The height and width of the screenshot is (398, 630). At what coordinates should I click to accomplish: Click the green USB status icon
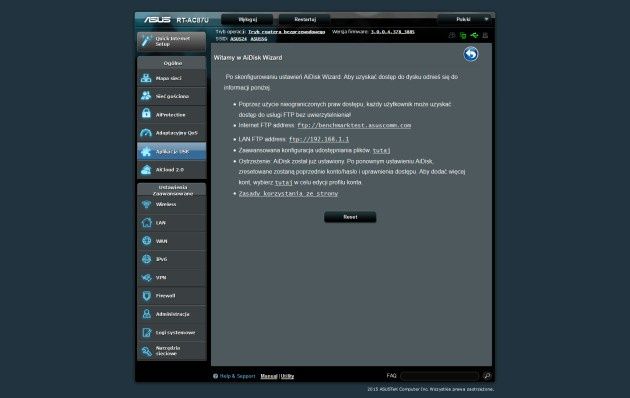point(474,35)
